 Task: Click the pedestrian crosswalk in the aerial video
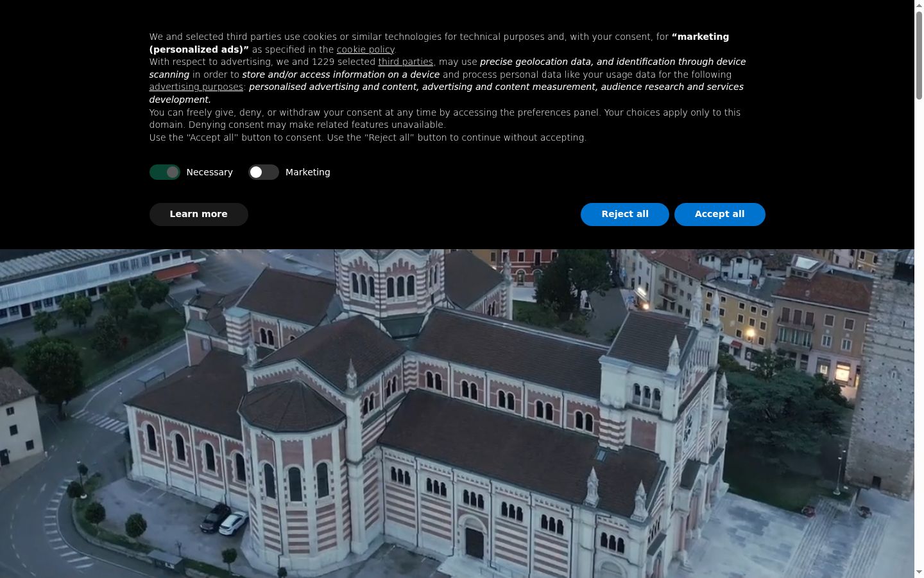tap(100, 421)
